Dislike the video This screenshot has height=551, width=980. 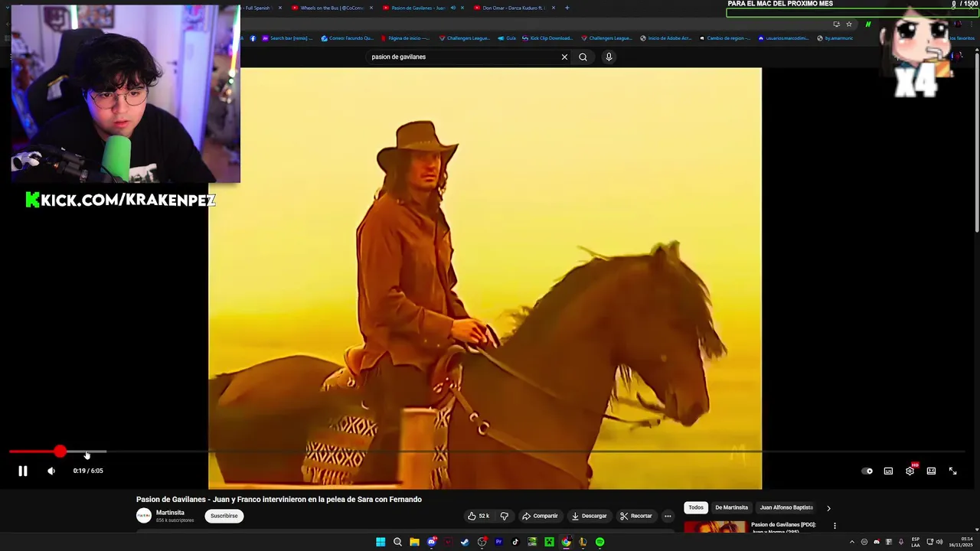[504, 516]
